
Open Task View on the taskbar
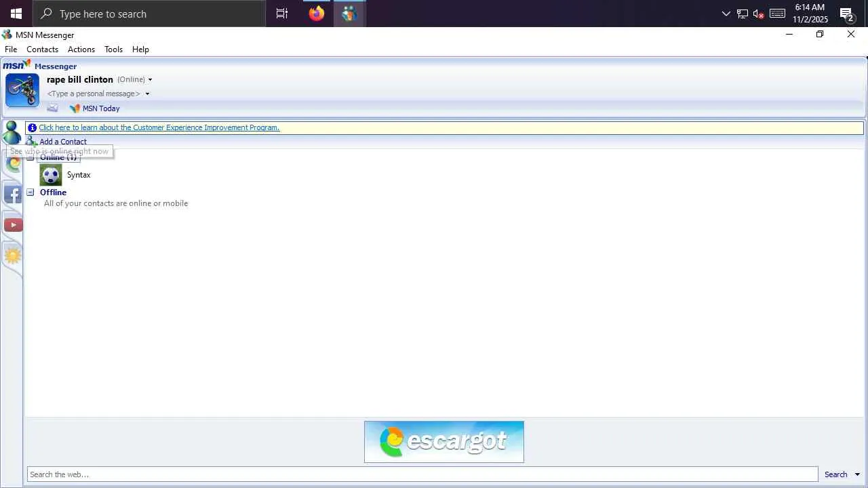[282, 14]
